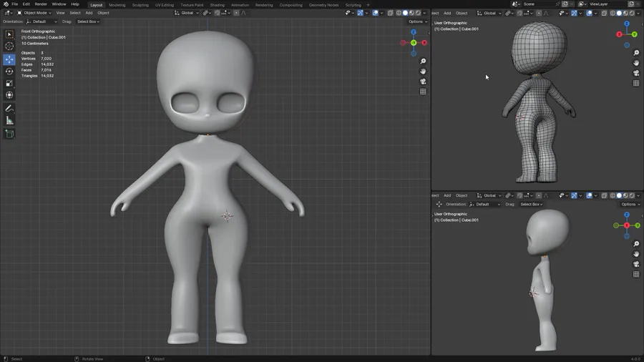Click zoom icon in top-right viewport
The height and width of the screenshot is (362, 644).
tap(636, 53)
